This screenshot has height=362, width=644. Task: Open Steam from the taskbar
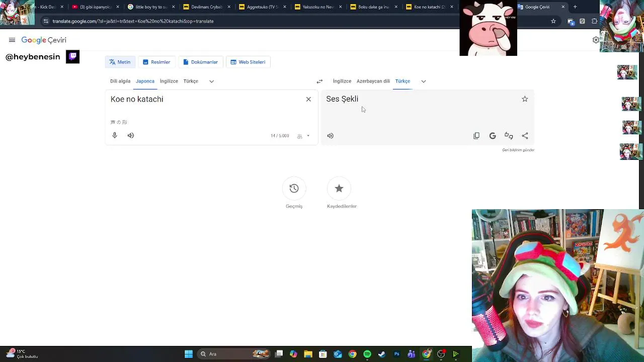click(x=382, y=354)
